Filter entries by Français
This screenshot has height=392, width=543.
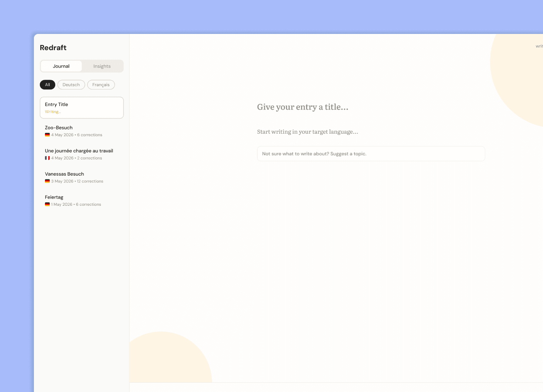coord(101,85)
